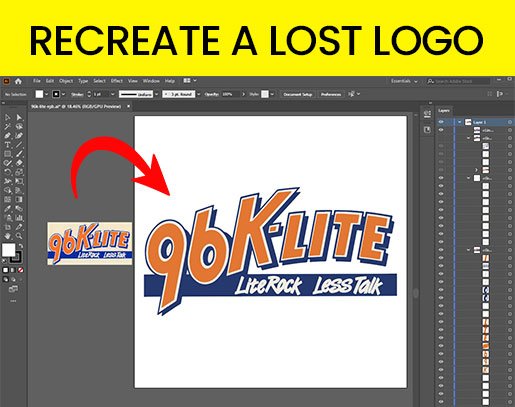
Task: Pick the Curvature tool
Action: point(19,136)
